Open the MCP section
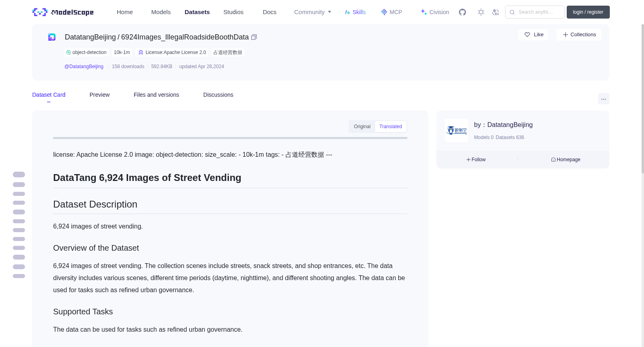The image size is (644, 347). tap(392, 12)
